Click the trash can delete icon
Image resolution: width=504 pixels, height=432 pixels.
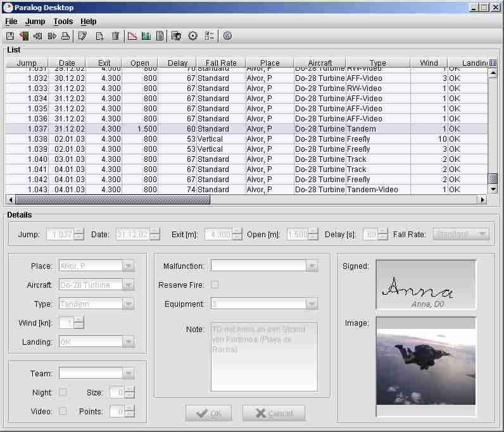[x=115, y=36]
